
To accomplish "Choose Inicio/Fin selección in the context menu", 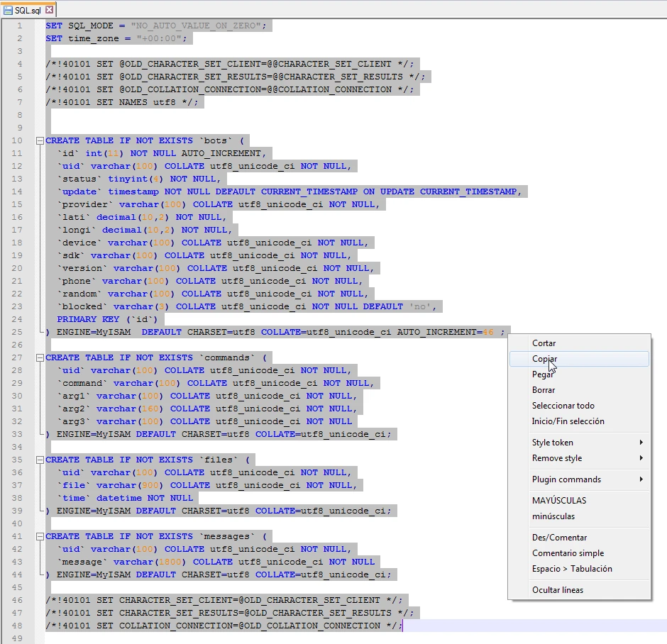I will (x=579, y=421).
